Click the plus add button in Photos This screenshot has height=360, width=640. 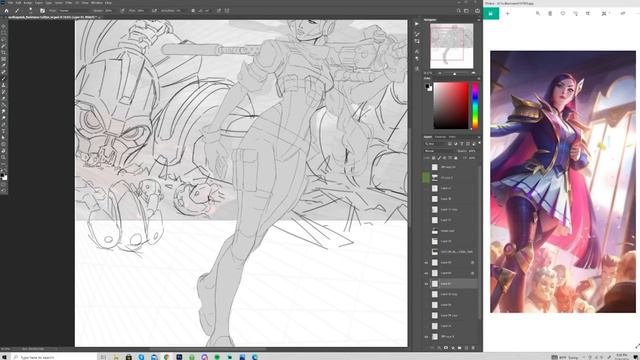(x=508, y=13)
